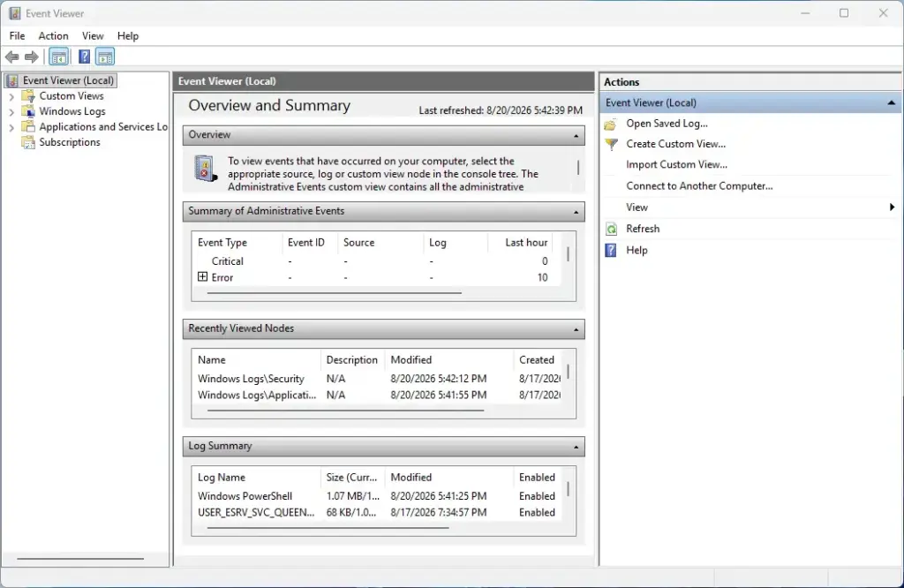Select the Critical event type row

point(377,261)
